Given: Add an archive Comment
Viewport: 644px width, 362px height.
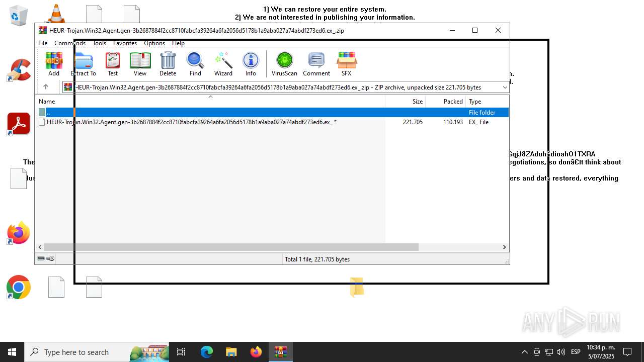Looking at the screenshot, I should click(316, 64).
